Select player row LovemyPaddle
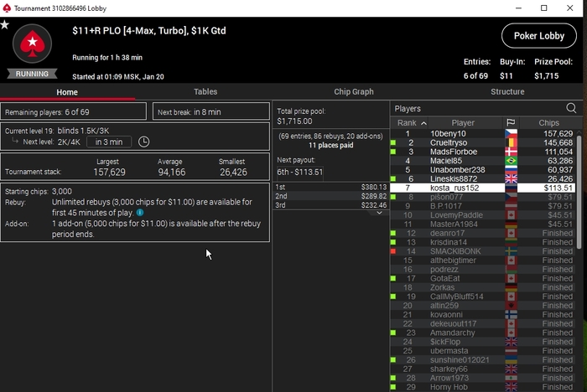The height and width of the screenshot is (392, 587). point(483,215)
